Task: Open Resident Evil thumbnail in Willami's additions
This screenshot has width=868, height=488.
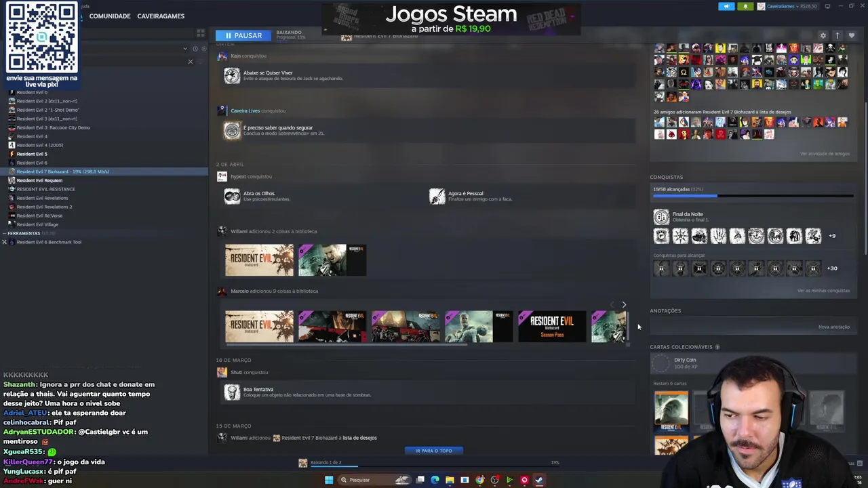Action: 259,260
